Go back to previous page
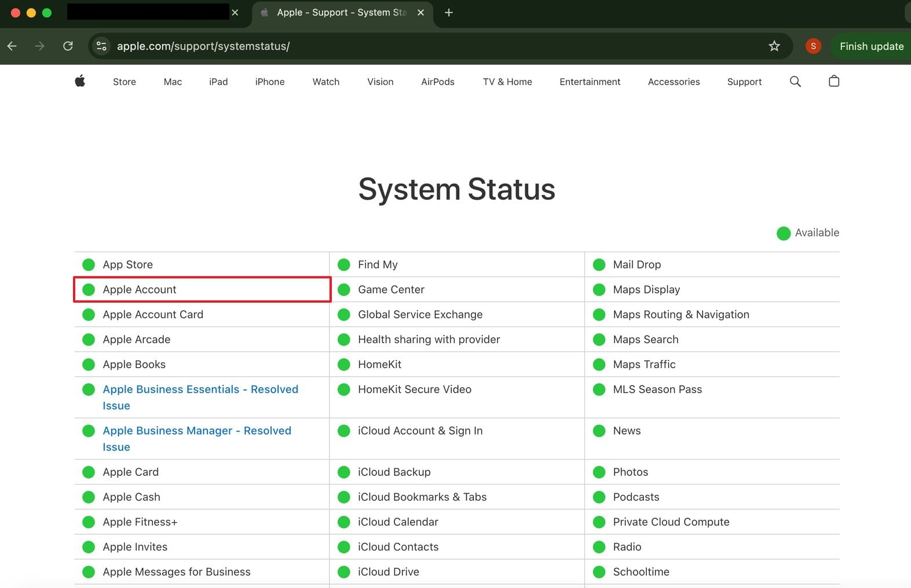Screen dimensions: 911x588 (12, 46)
